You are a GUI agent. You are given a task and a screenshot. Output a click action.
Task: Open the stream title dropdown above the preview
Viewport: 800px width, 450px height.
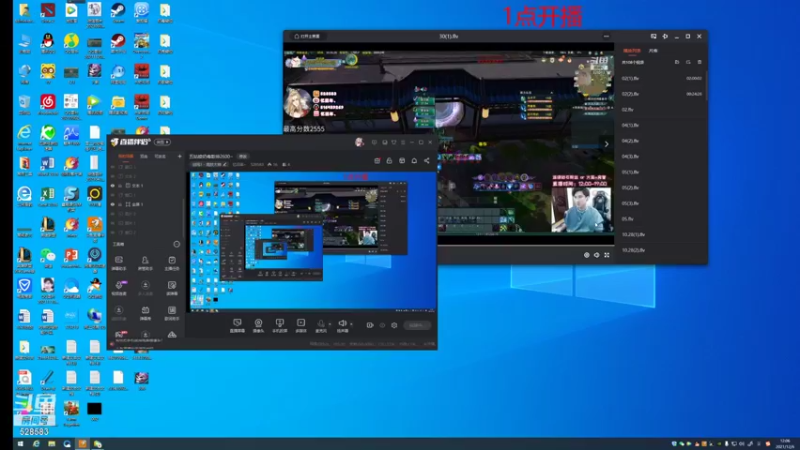[x=211, y=157]
